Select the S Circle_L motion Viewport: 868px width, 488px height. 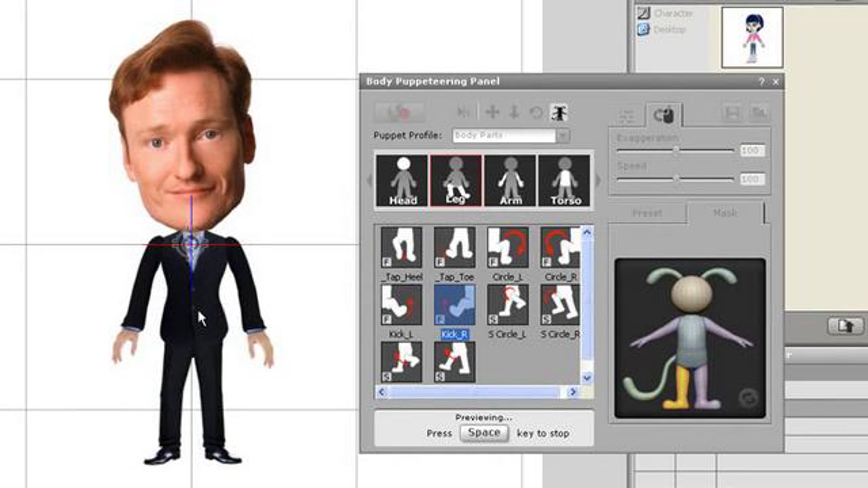click(508, 305)
